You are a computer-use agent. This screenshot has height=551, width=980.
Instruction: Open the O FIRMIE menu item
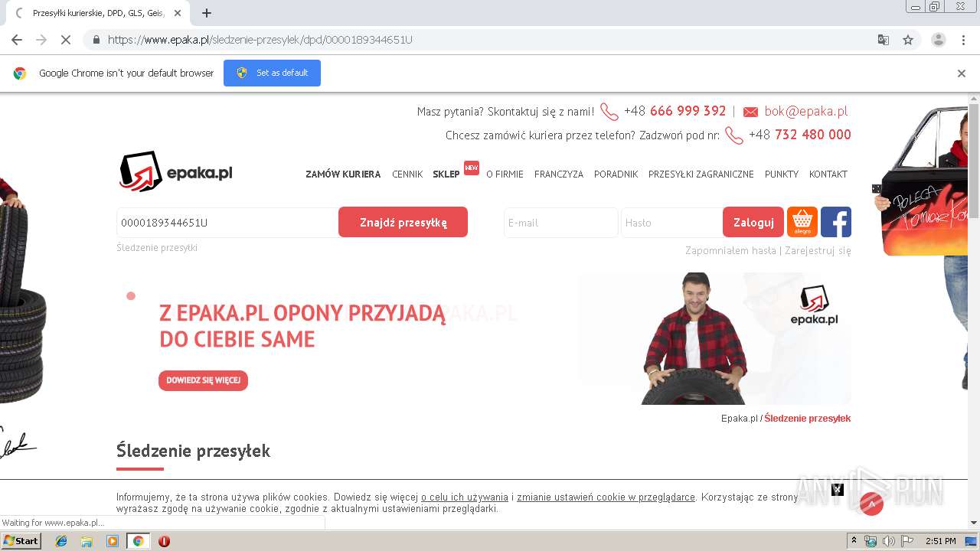505,174
